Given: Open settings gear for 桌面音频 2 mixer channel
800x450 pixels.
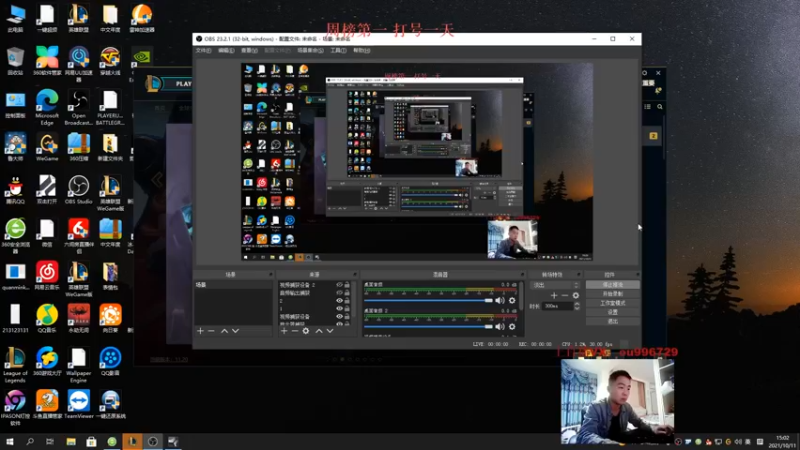Looking at the screenshot, I should tap(512, 327).
